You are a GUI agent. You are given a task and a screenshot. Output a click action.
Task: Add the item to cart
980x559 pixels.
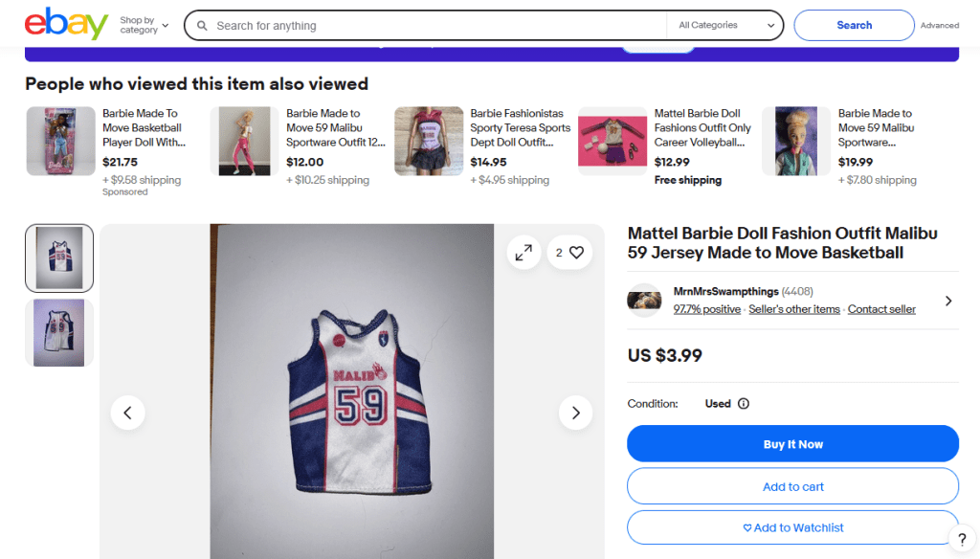(792, 486)
